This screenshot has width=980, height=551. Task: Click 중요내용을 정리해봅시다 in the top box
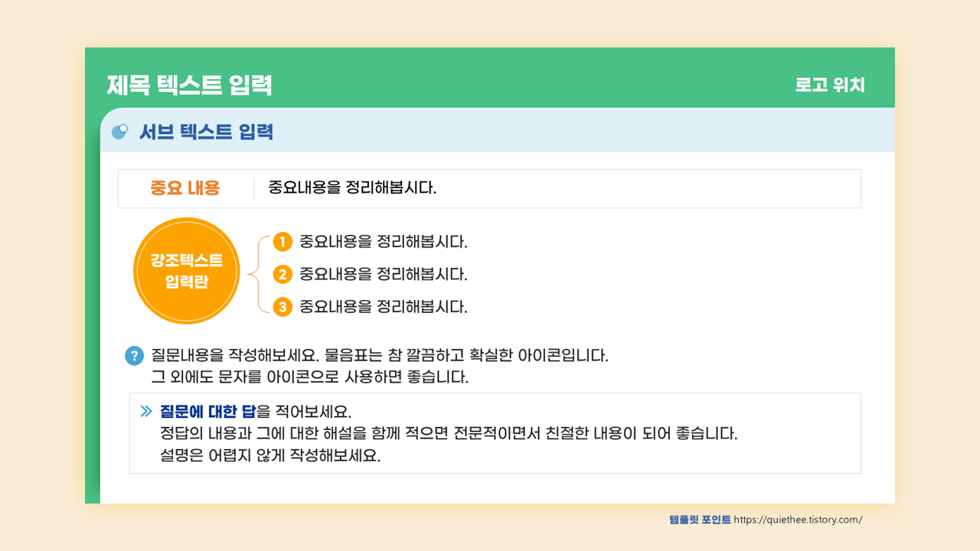point(352,187)
